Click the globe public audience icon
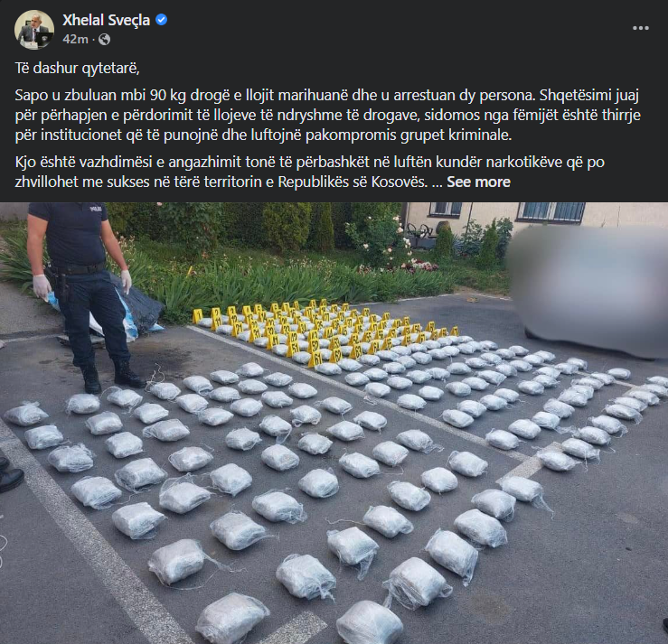 pyautogui.click(x=104, y=40)
